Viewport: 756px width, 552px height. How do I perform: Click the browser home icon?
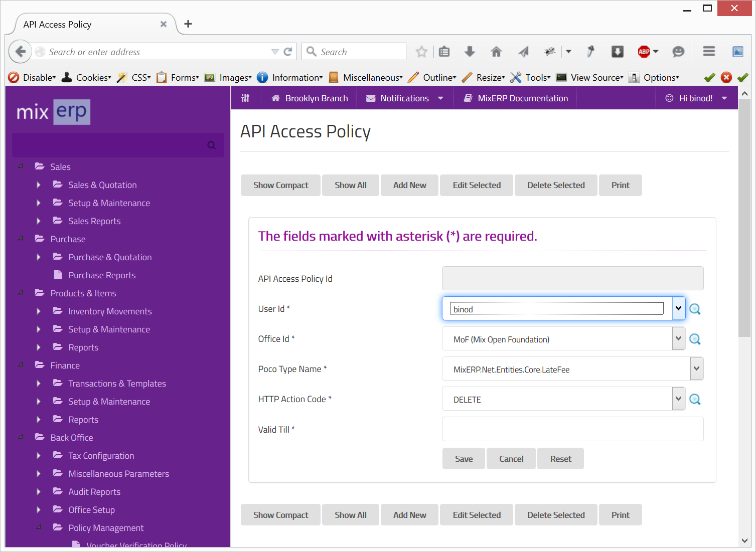(x=496, y=52)
